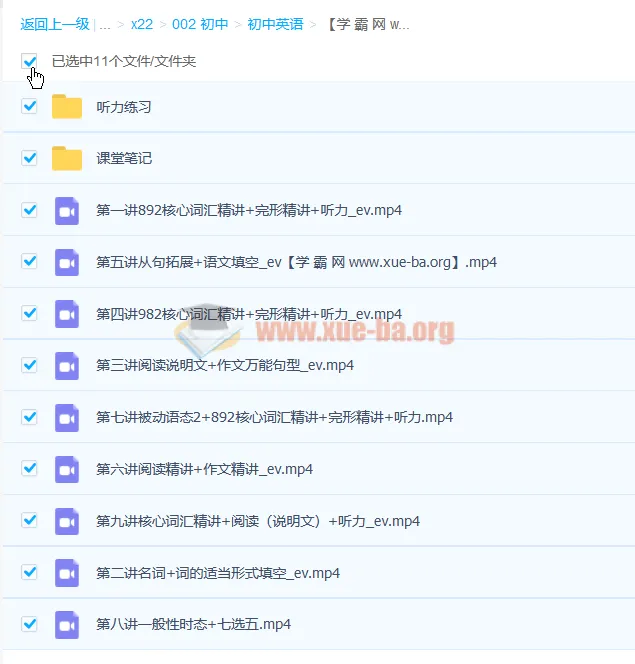This screenshot has width=635, height=664.
Task: Uncheck the 第七讲被动语态2 file checkbox
Action: coord(30,416)
